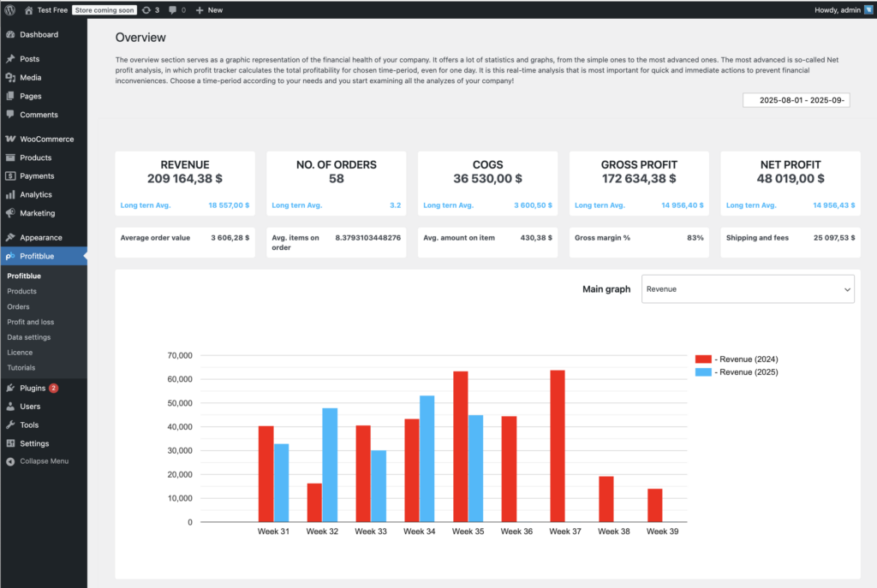Click the Analytics bar chart icon
Screen dimensions: 877x588
10,194
